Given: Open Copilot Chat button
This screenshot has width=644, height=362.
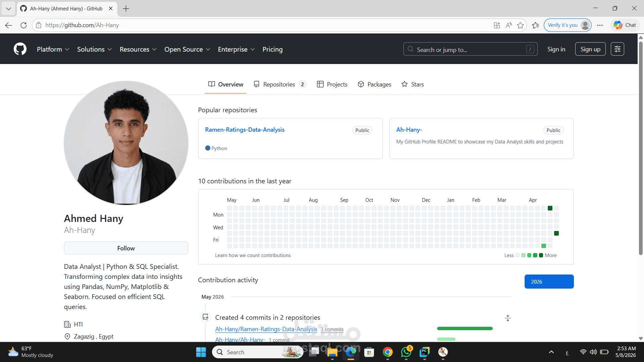Looking at the screenshot, I should (625, 25).
